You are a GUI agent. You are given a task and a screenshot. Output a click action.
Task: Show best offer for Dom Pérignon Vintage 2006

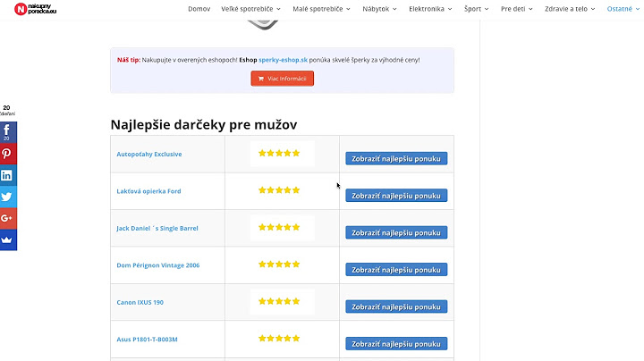pyautogui.click(x=396, y=270)
